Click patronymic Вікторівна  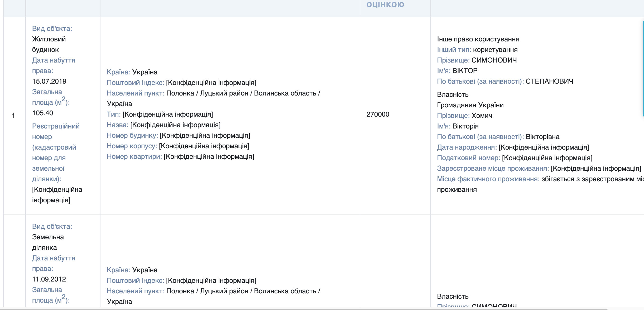click(542, 137)
